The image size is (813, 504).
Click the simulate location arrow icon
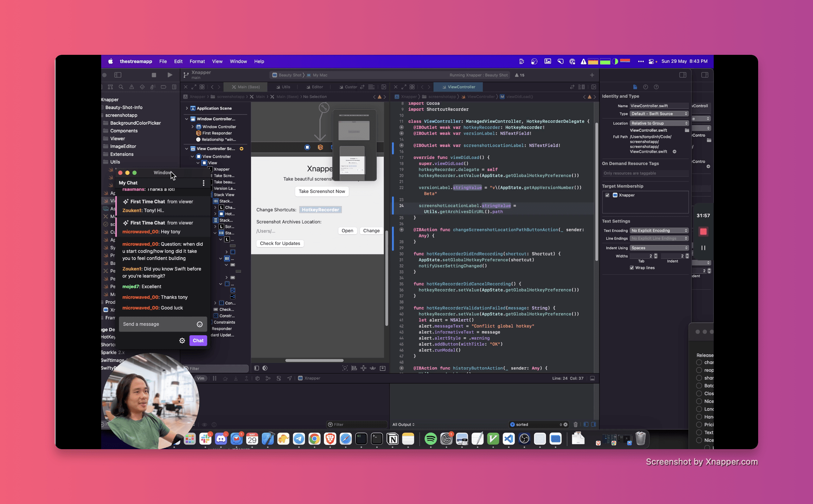[x=289, y=378]
